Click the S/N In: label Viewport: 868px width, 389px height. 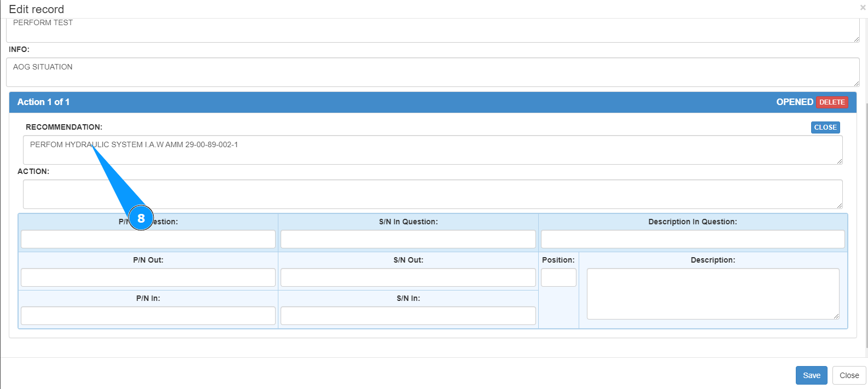tap(409, 298)
